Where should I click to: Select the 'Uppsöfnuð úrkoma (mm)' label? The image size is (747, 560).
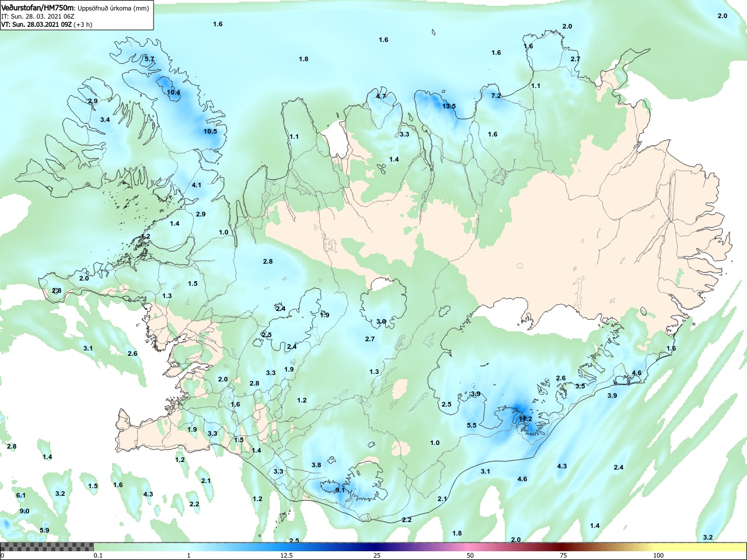(113, 8)
